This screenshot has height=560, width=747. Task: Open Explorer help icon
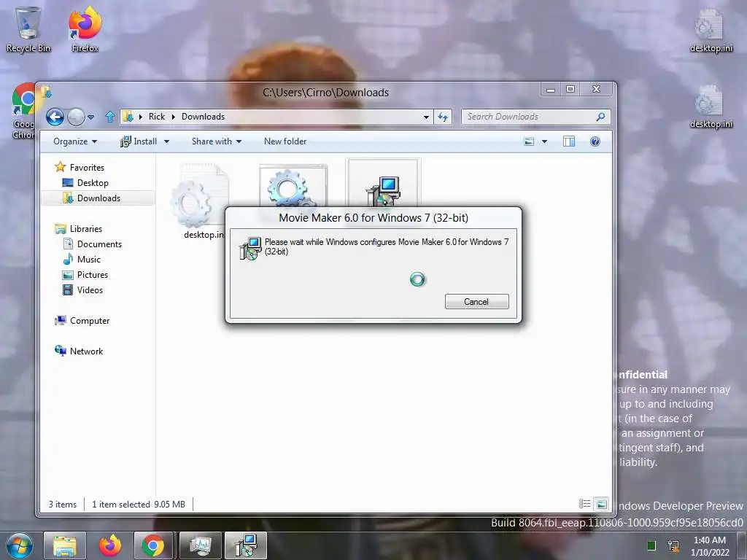click(595, 141)
